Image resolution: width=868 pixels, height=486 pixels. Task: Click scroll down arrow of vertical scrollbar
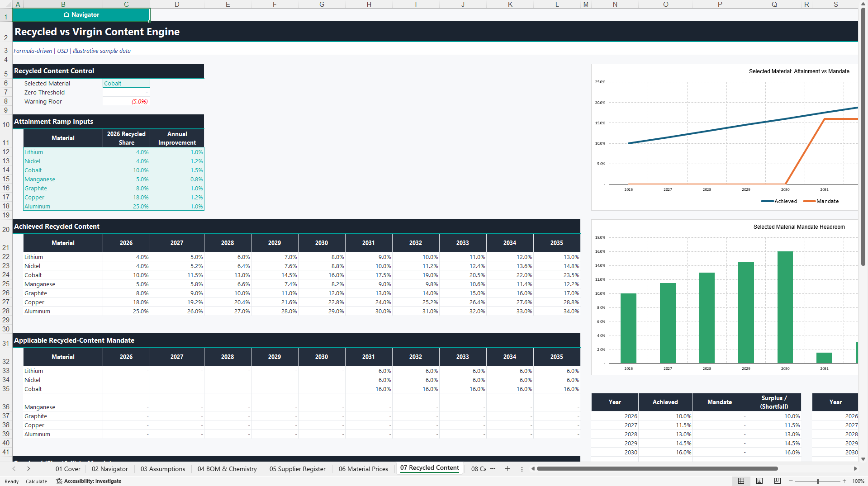coord(863,459)
